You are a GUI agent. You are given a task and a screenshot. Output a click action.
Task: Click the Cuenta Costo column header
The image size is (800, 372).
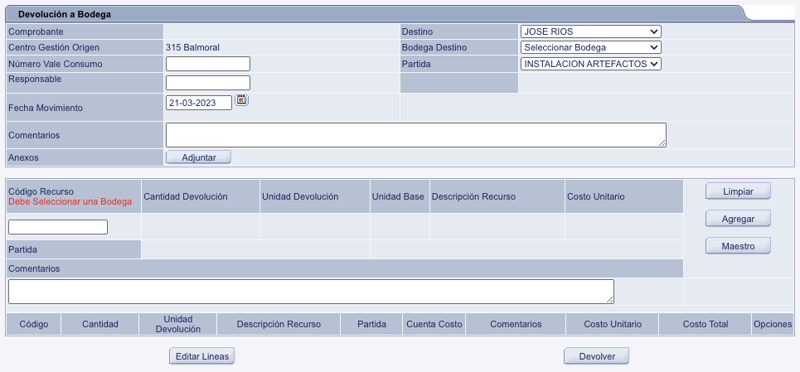(434, 324)
